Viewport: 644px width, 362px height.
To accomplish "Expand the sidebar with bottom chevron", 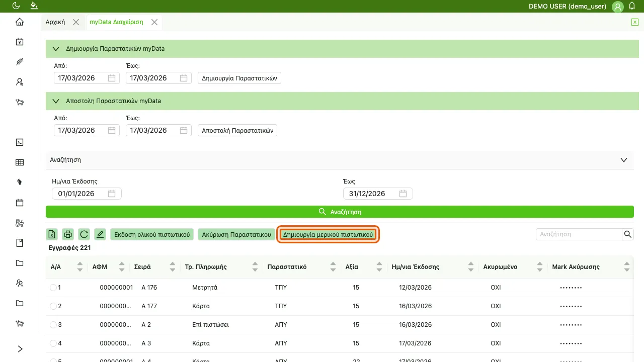I will click(x=20, y=349).
